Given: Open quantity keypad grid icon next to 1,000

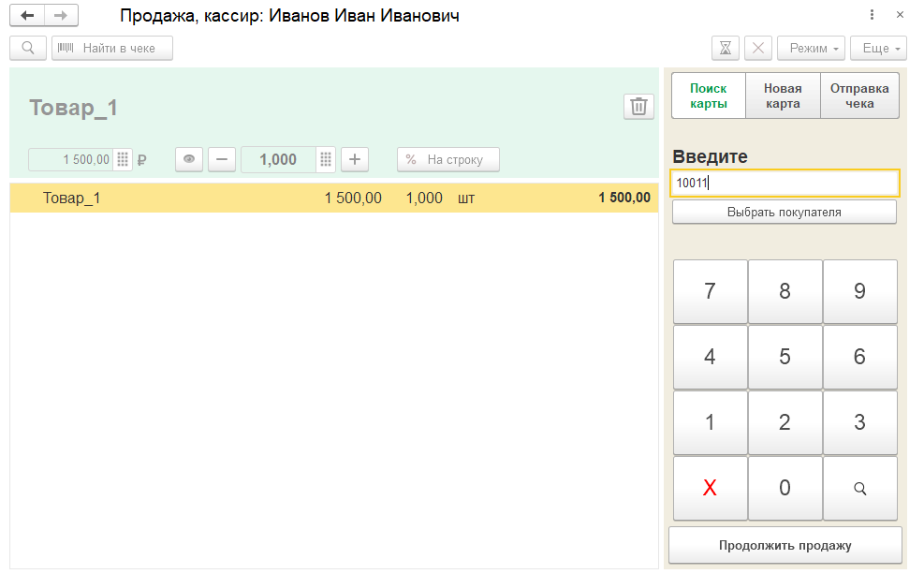Looking at the screenshot, I should 326,160.
